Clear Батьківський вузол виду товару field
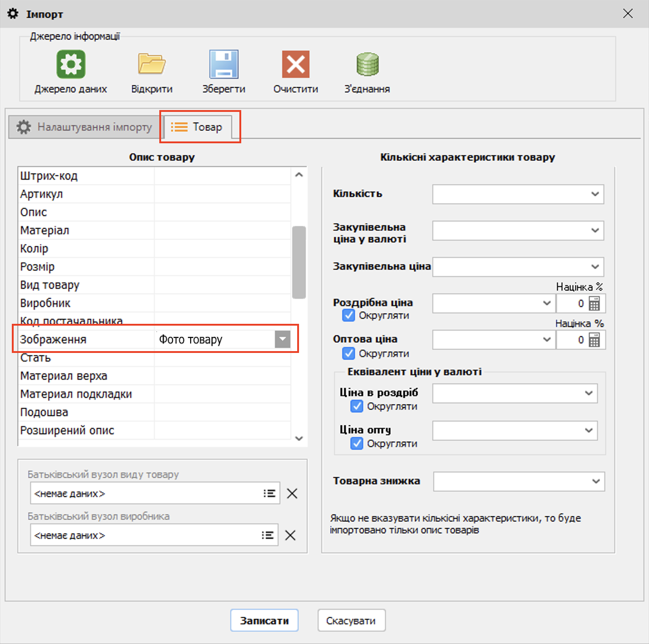Screen dimensions: 649x644 tap(292, 493)
